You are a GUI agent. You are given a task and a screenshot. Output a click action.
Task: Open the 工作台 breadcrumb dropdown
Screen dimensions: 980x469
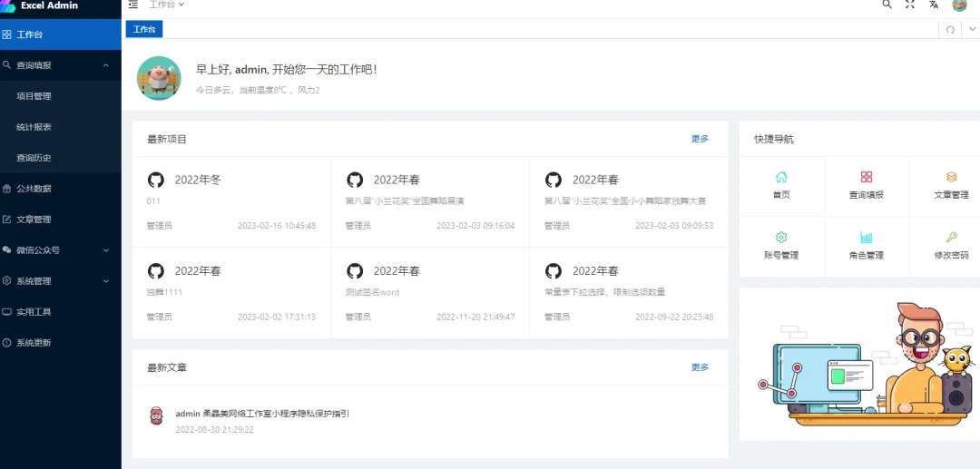click(x=167, y=5)
